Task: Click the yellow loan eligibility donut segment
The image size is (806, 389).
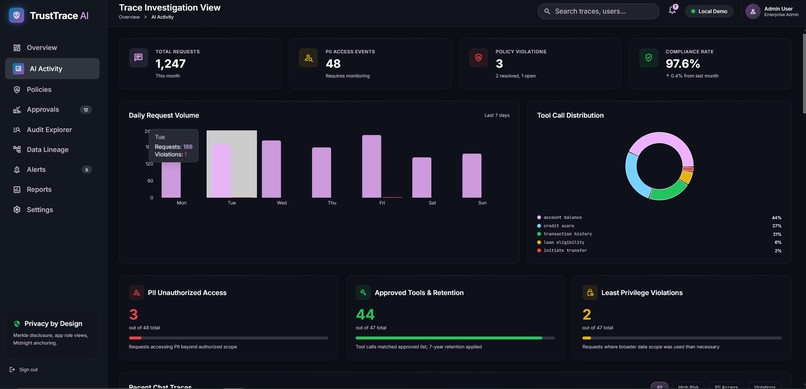Action: [x=686, y=177]
